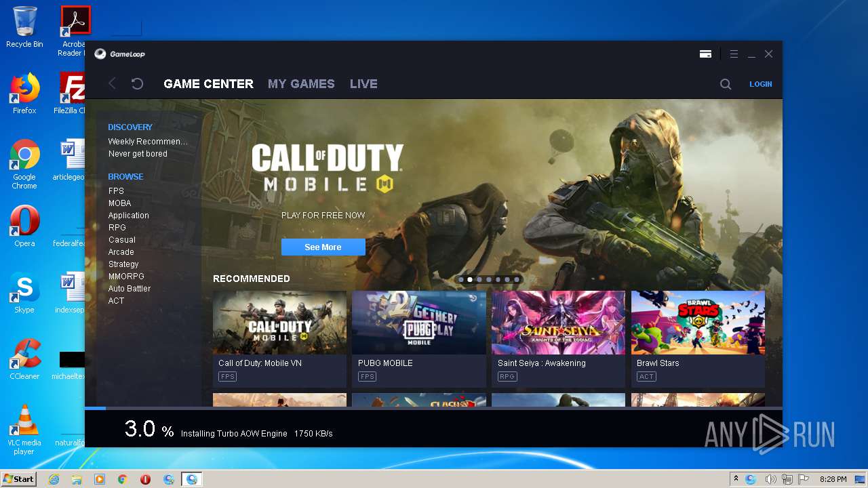
Task: Go back with the left arrow
Action: point(113,83)
